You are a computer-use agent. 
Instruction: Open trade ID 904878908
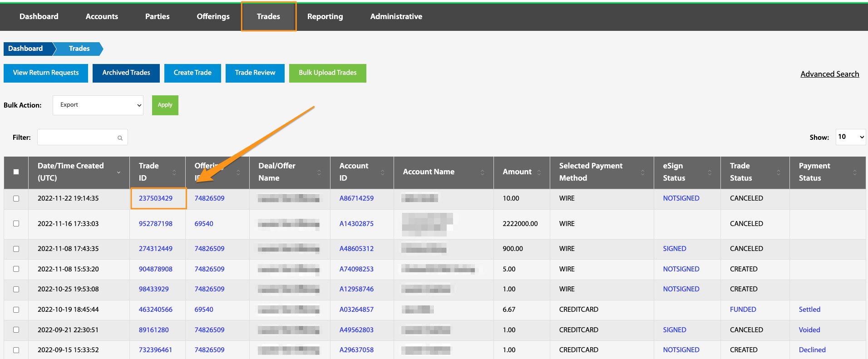156,269
